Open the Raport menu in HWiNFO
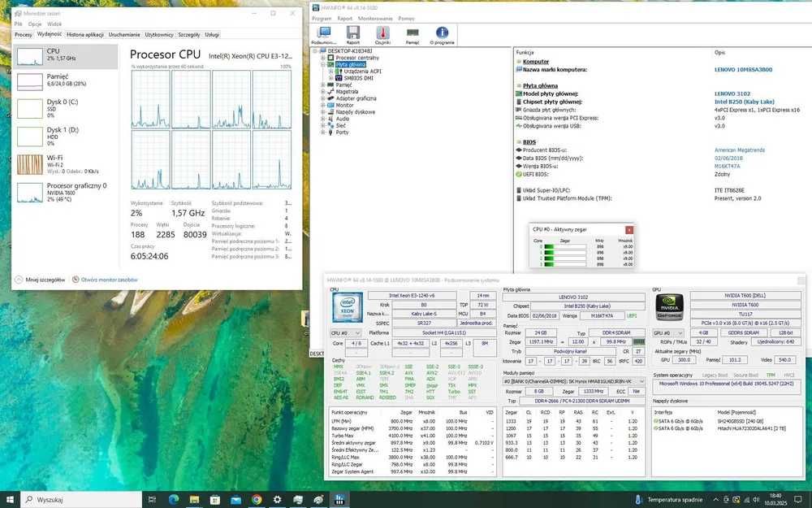 point(345,18)
